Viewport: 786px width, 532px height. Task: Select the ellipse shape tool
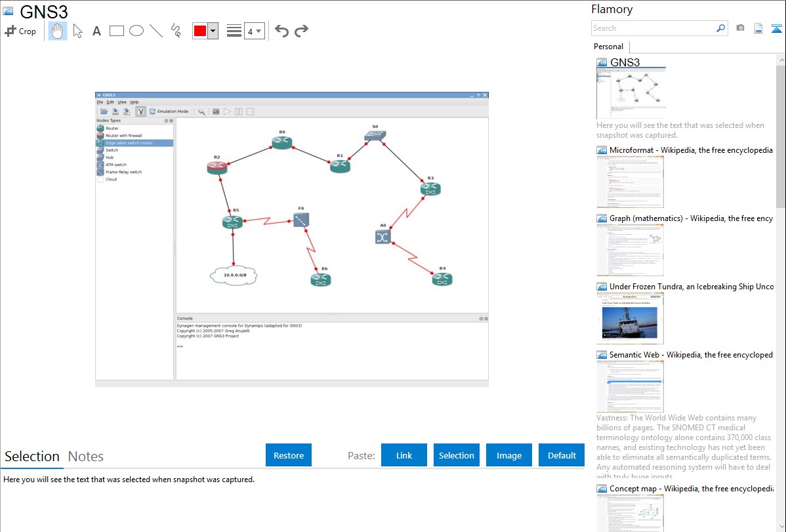tap(136, 31)
